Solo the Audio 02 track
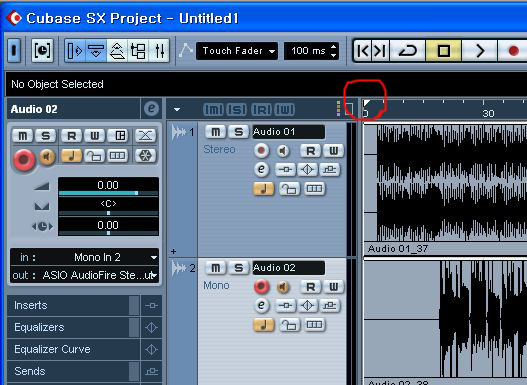The image size is (527, 385). pos(238,268)
